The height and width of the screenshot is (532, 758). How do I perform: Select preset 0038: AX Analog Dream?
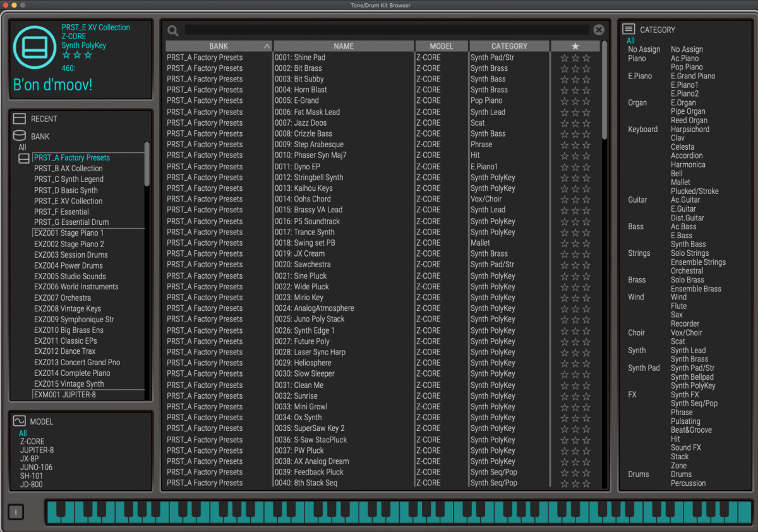pyautogui.click(x=311, y=462)
